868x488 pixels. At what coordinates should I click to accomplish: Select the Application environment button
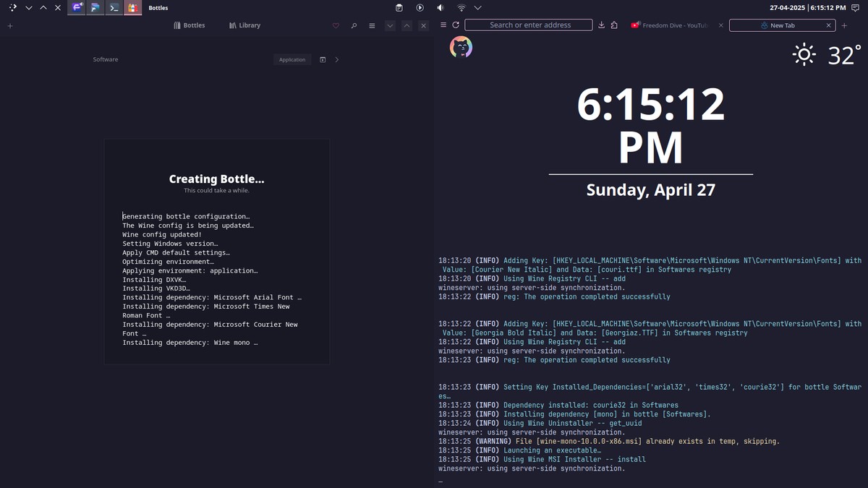292,59
